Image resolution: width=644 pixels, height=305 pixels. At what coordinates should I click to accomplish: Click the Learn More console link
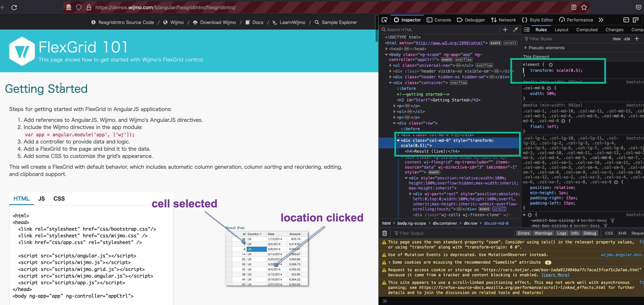coord(555,275)
